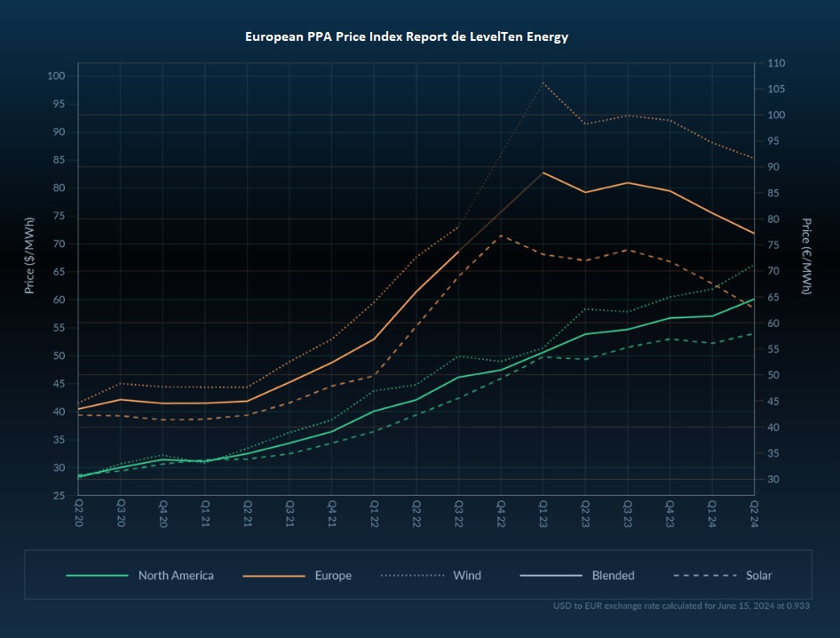Click the Europe wind dotted line peak

pyautogui.click(x=543, y=83)
